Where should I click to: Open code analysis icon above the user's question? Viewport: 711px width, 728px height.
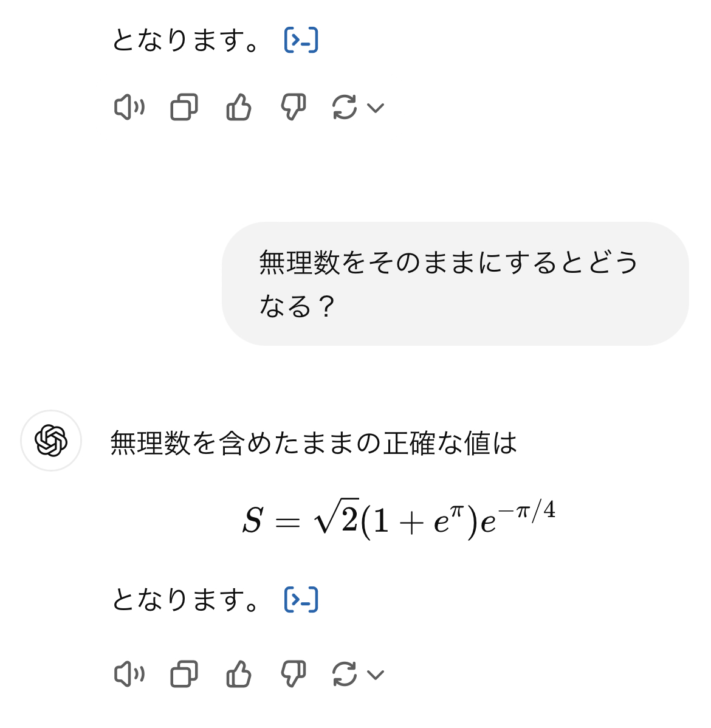(x=301, y=41)
